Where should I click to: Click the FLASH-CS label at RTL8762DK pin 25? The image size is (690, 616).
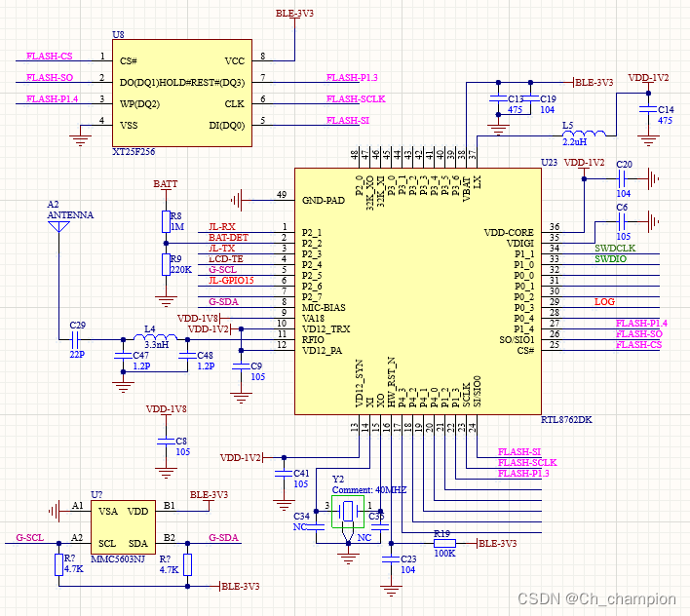(x=638, y=344)
